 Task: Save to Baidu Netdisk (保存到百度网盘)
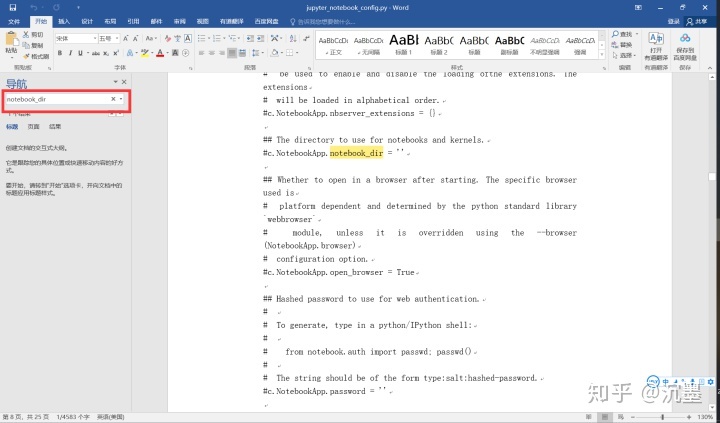pyautogui.click(x=685, y=46)
